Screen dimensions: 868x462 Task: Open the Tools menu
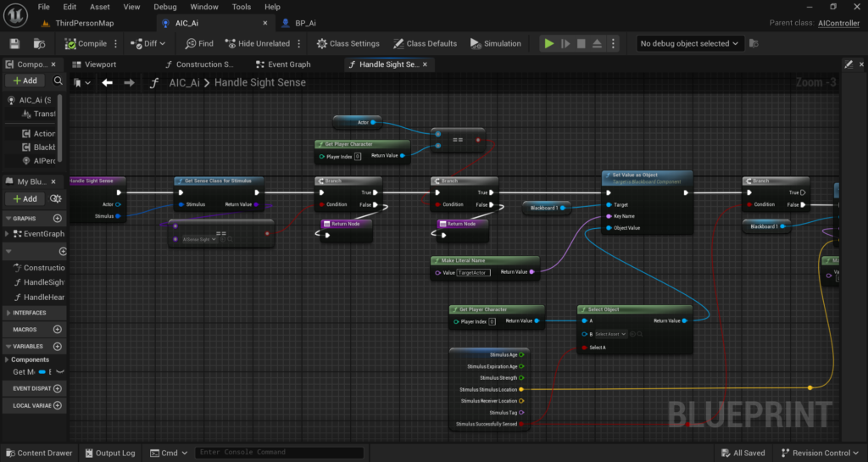click(x=242, y=7)
